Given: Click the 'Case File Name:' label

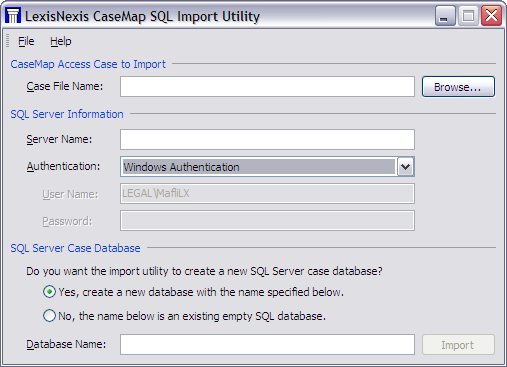Looking at the screenshot, I should [65, 86].
